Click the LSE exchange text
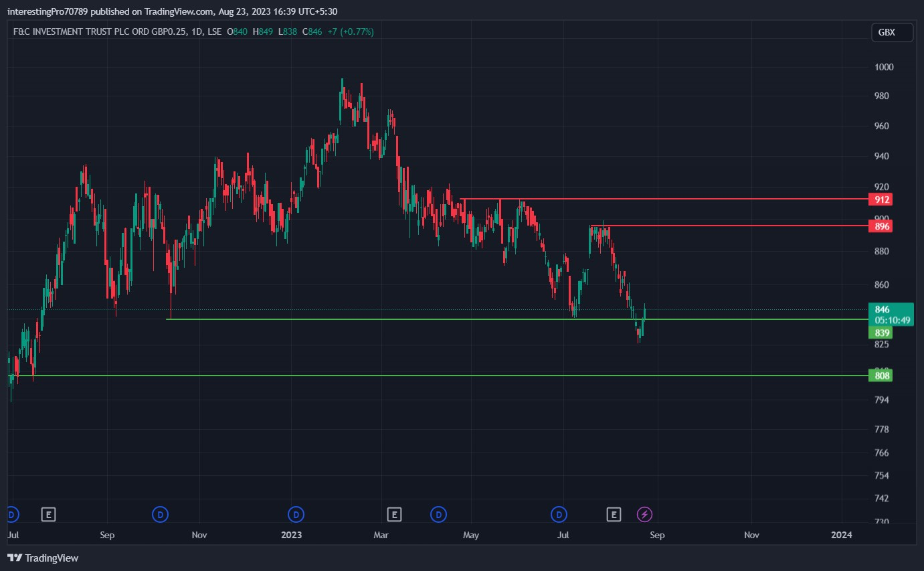Viewport: 924px width, 571px height. point(215,31)
